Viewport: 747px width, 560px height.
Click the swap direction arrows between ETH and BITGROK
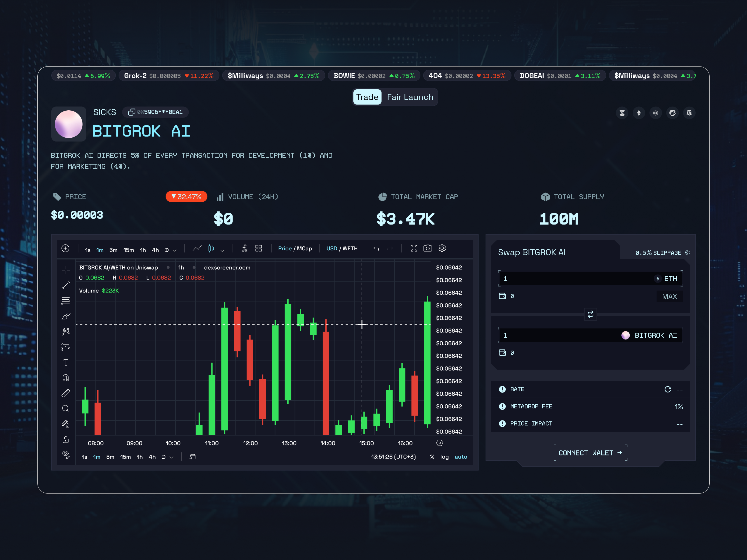(590, 314)
